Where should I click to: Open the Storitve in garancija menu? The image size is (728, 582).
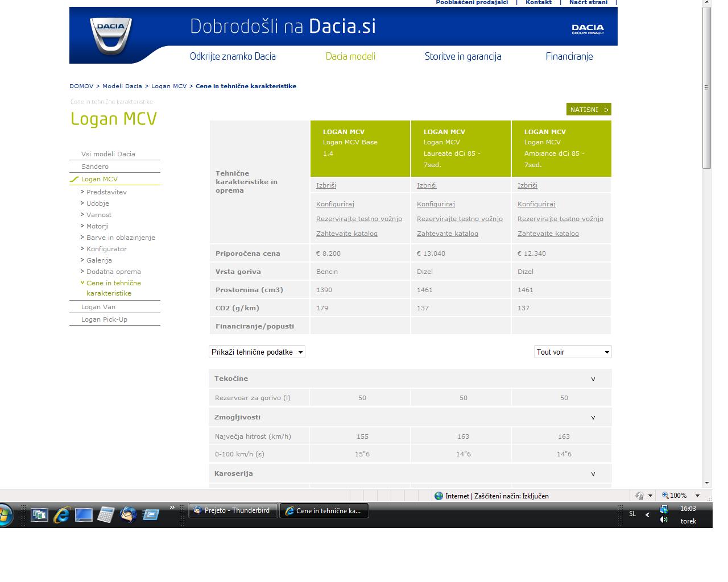[463, 56]
